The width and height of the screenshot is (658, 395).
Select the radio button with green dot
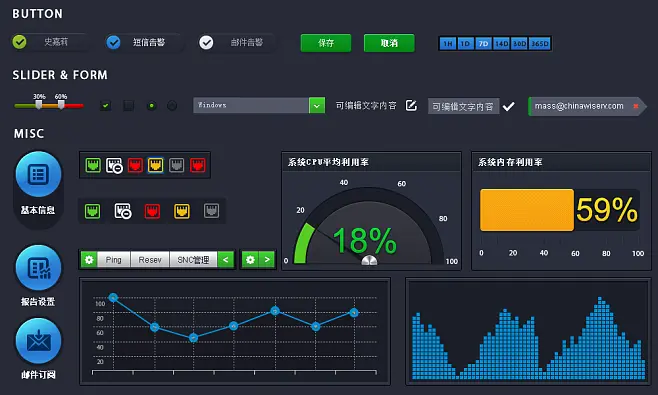(x=151, y=106)
